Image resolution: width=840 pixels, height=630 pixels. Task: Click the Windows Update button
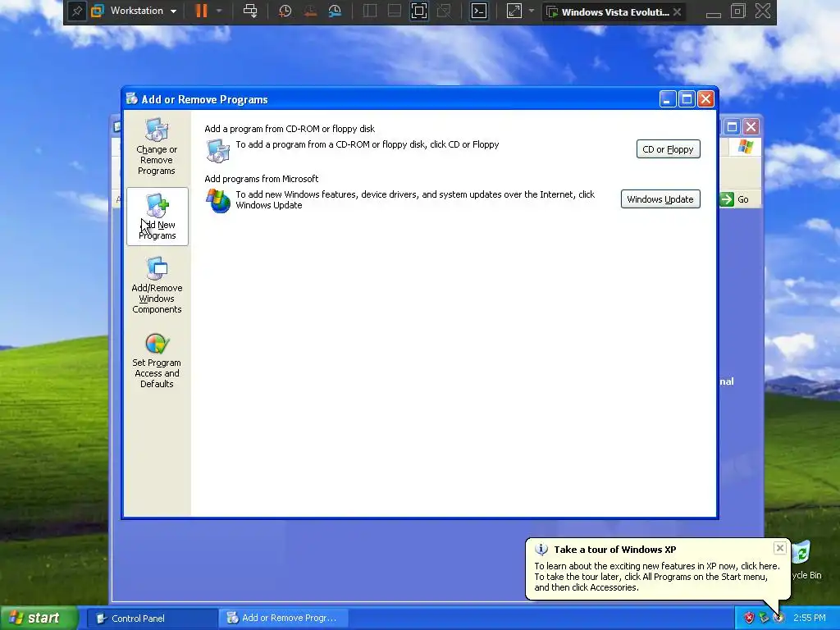[660, 199]
